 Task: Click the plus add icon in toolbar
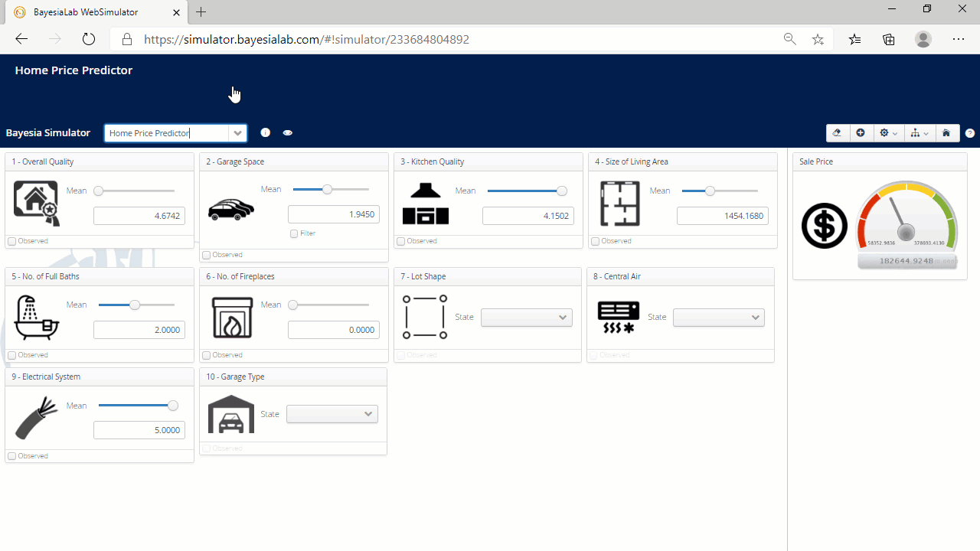tap(861, 132)
